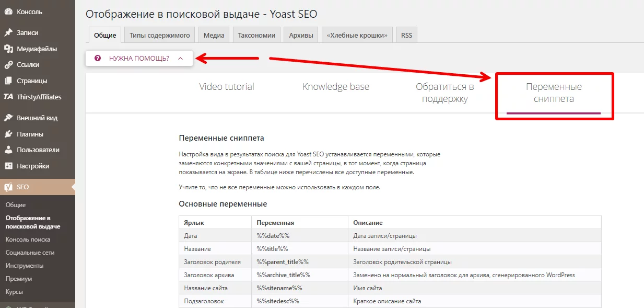
Task: Click the Консоль dashboard icon
Action: [8, 12]
